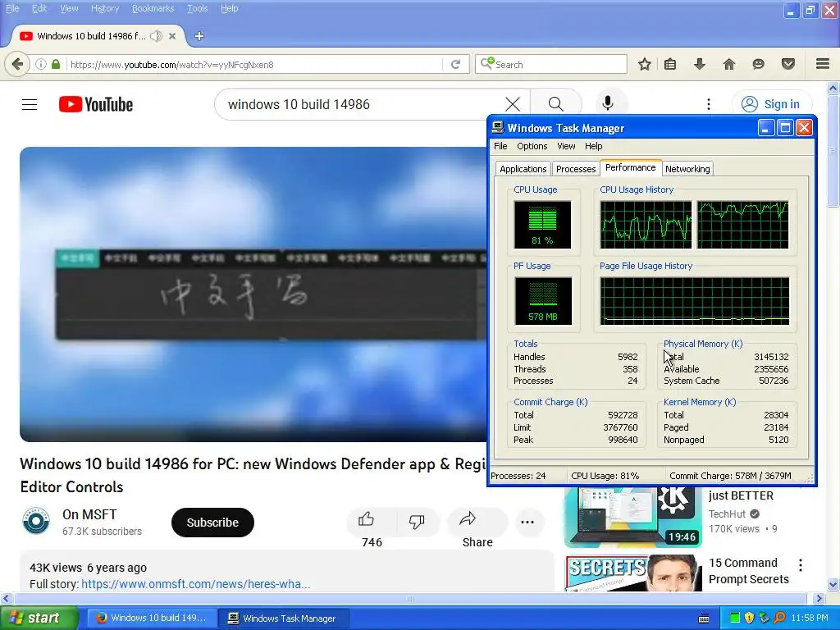Click the green Task Manager tray icon

(735, 619)
